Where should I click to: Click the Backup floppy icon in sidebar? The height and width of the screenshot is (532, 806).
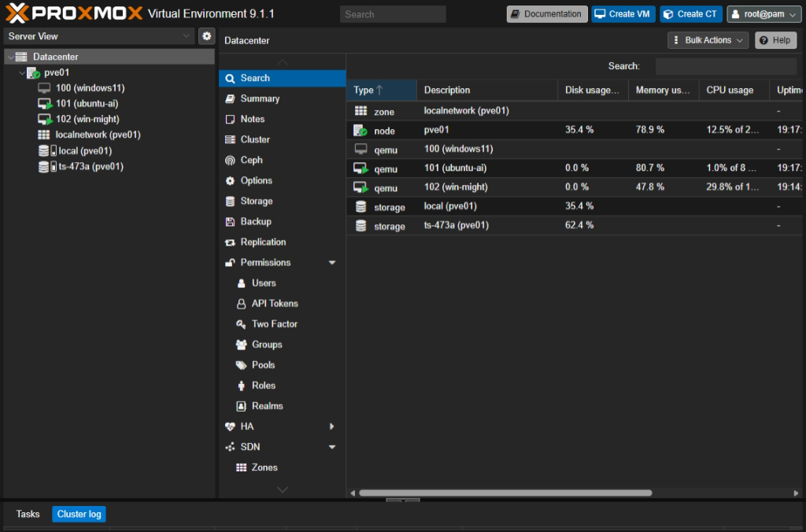click(230, 222)
